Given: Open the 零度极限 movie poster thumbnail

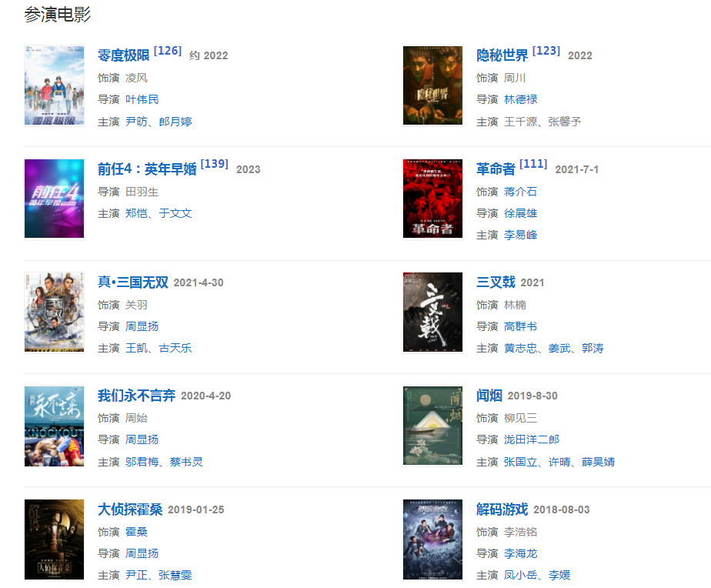Looking at the screenshot, I should (54, 85).
